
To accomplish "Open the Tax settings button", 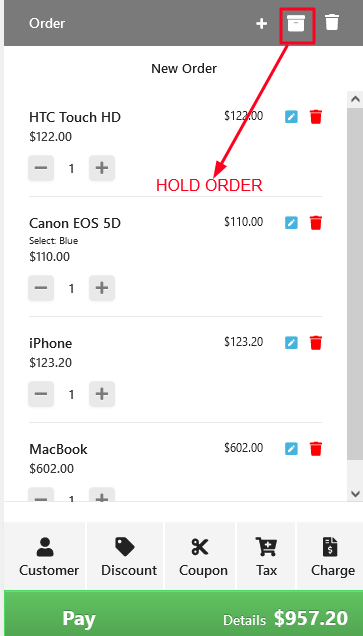I will point(266,556).
